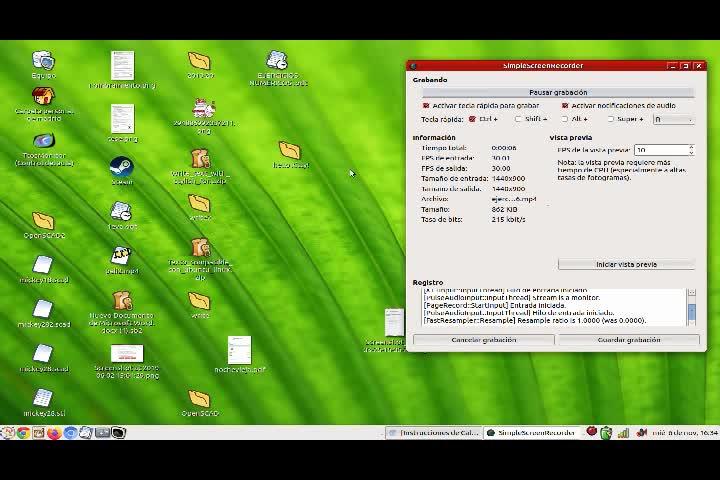Increase the preview FPS spinner value

coord(691,147)
